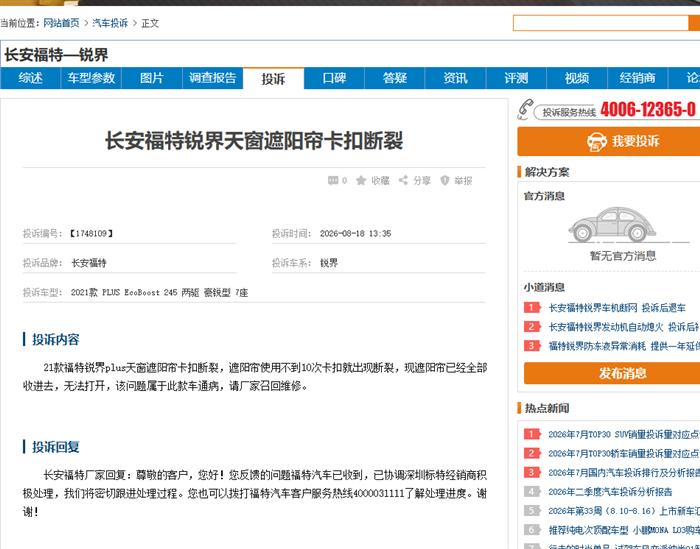Open news 2026年7月TOP30 SUV销量投诉量
Screen dimensions: 700x549
point(624,434)
